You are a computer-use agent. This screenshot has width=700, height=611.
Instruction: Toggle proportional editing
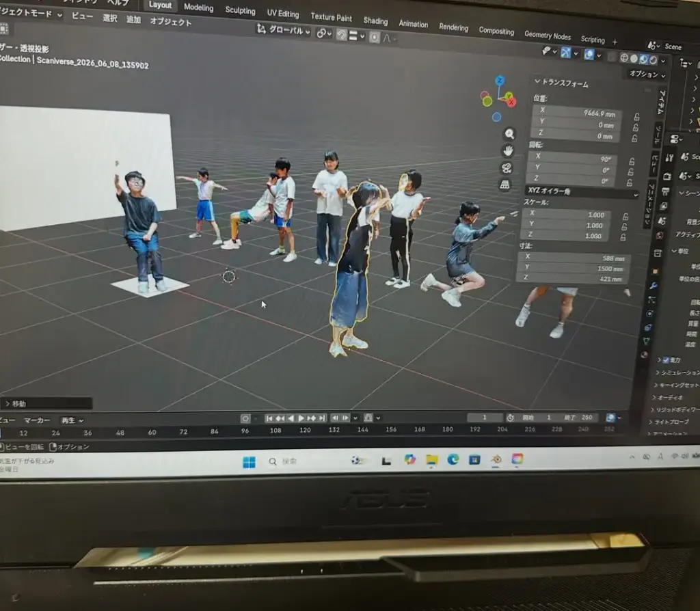pos(375,38)
